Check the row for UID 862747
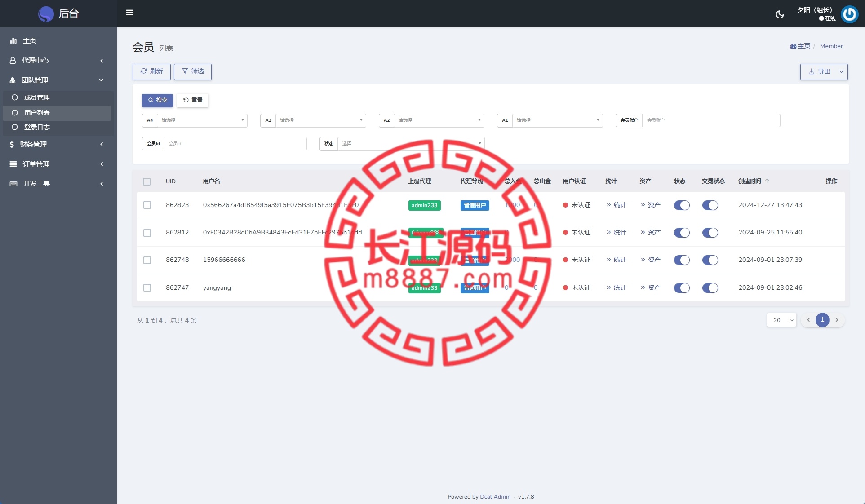The height and width of the screenshot is (504, 865). [147, 288]
